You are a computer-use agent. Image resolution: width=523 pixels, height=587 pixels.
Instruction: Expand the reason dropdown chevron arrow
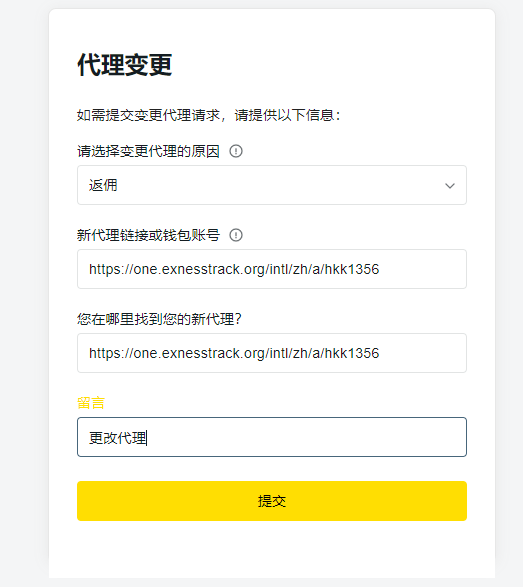[450, 186]
